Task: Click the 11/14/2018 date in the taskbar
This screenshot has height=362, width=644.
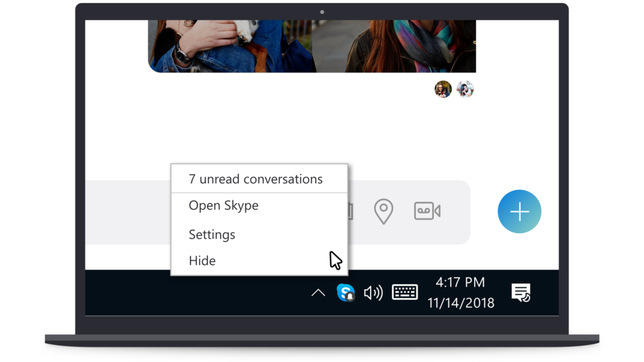Action: point(460,303)
